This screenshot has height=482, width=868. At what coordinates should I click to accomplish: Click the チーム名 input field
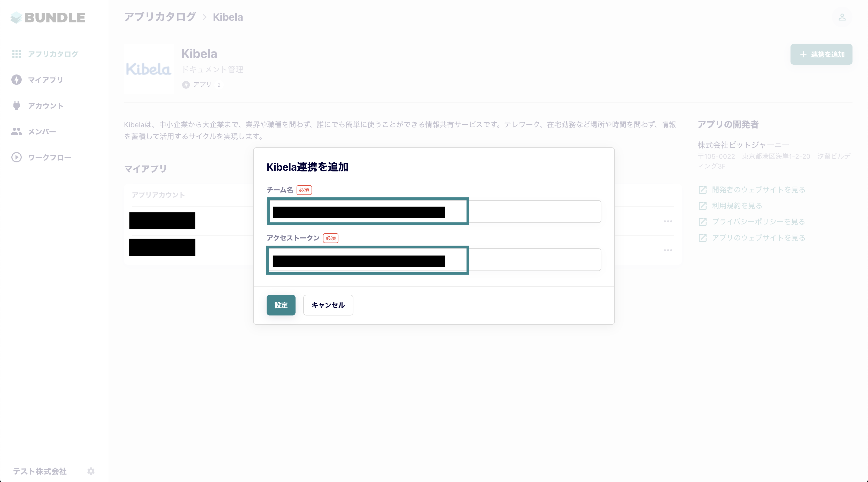click(x=434, y=212)
